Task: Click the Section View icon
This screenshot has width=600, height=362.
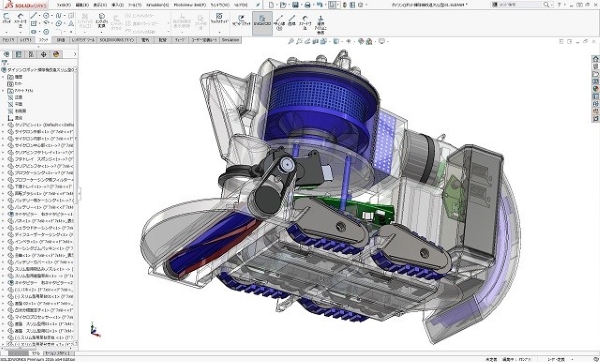Action: pyautogui.click(x=315, y=41)
